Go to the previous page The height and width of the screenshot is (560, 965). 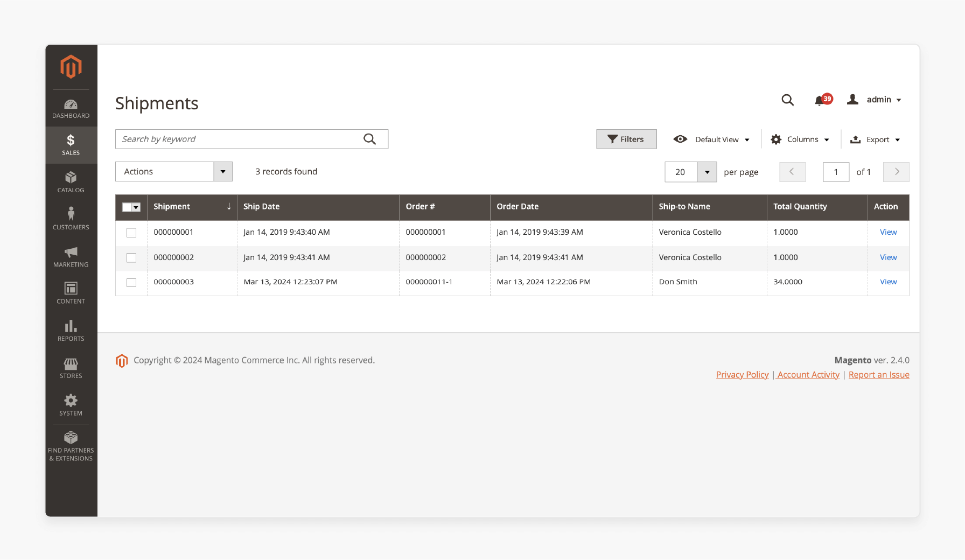(792, 172)
